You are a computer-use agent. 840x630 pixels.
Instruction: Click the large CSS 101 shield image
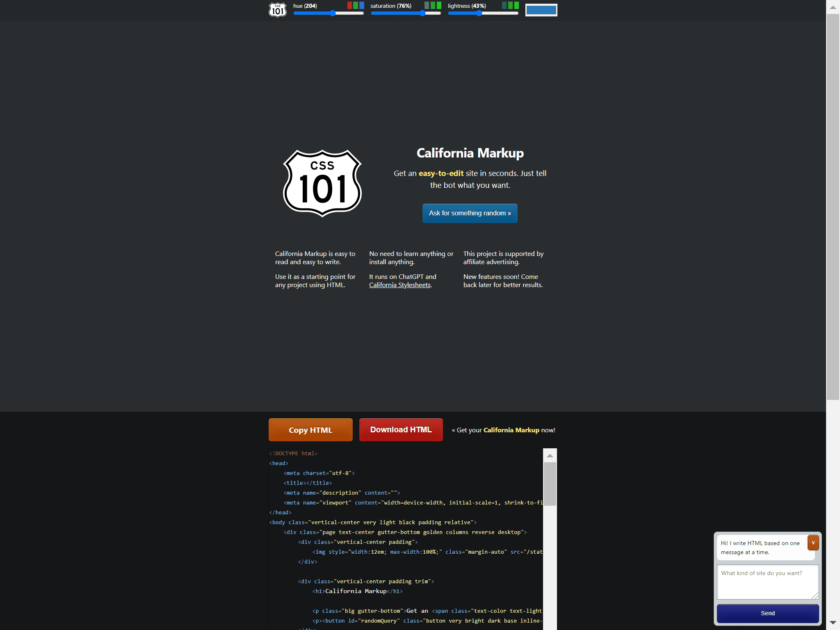[322, 183]
